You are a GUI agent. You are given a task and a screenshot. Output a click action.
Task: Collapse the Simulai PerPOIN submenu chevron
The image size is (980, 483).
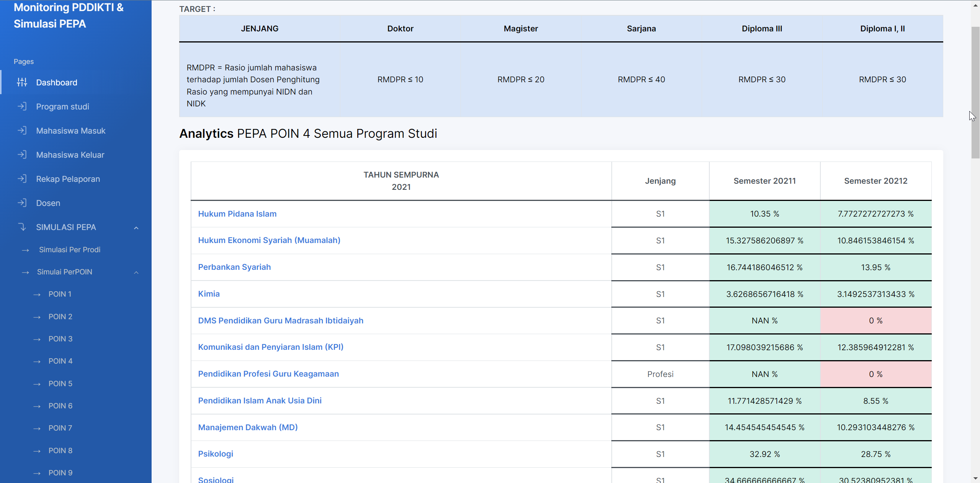coord(136,273)
